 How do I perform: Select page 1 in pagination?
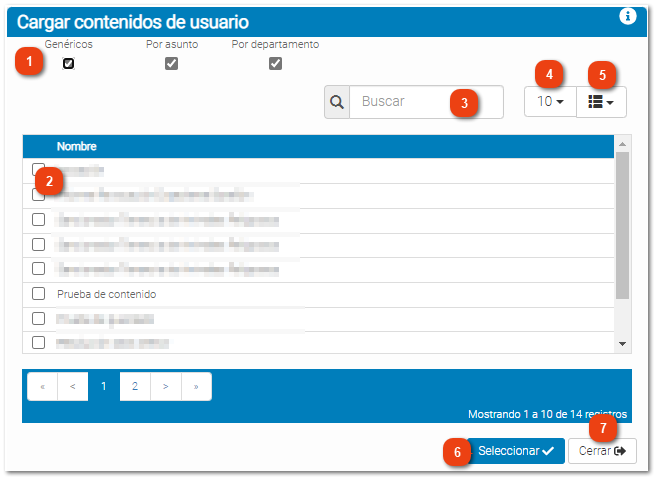104,386
